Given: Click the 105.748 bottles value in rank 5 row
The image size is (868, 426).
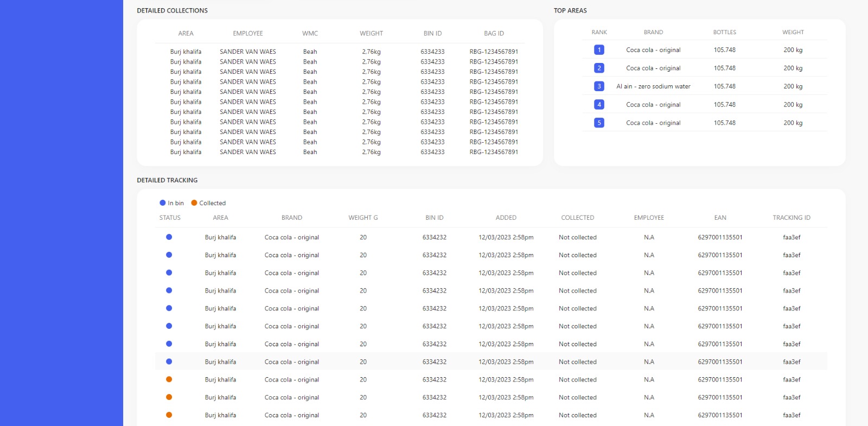Looking at the screenshot, I should 725,123.
